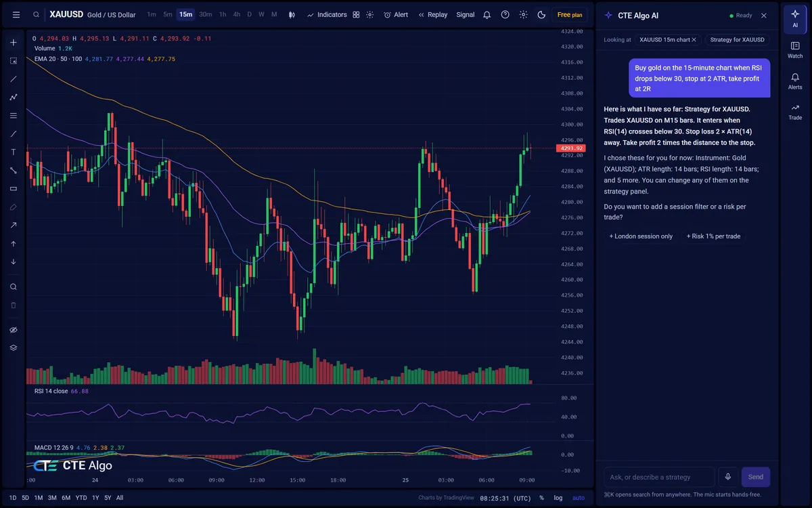Open symbol search magnifier in top bar

(x=36, y=14)
